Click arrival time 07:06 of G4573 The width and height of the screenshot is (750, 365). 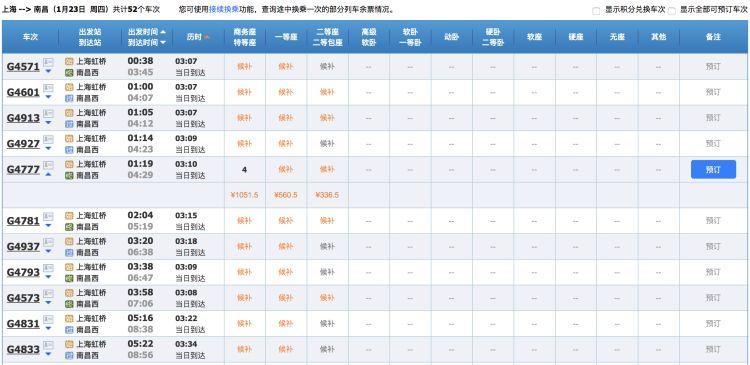[140, 303]
